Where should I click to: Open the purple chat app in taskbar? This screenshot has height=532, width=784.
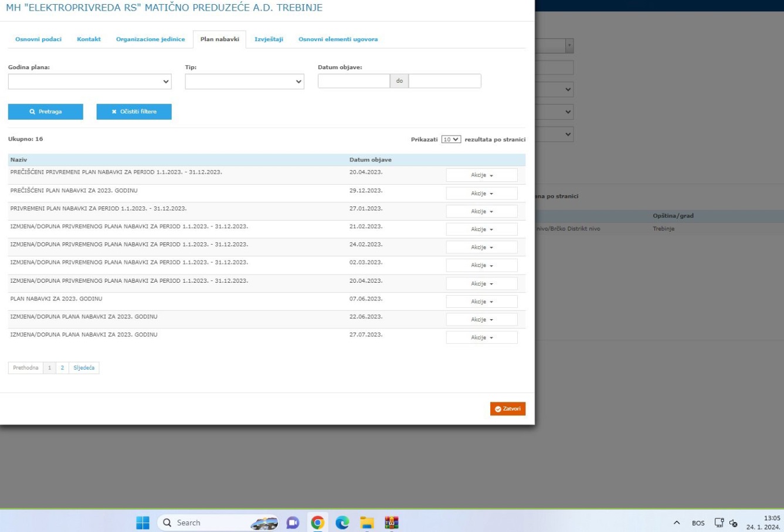click(x=293, y=523)
